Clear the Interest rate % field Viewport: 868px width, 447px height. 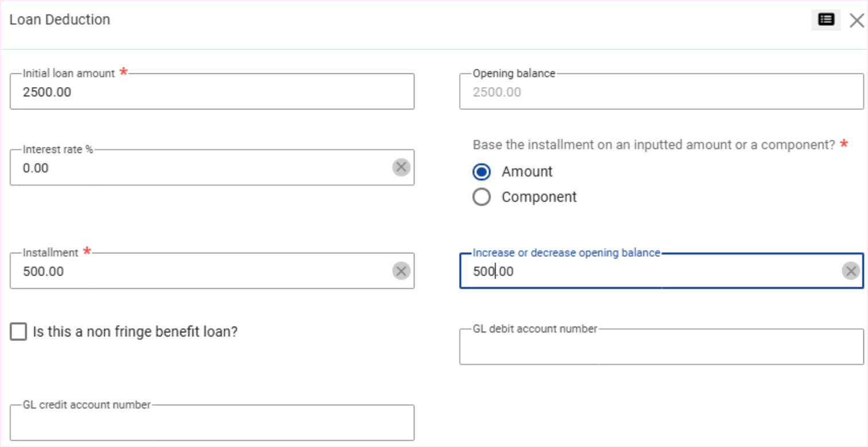[401, 167]
